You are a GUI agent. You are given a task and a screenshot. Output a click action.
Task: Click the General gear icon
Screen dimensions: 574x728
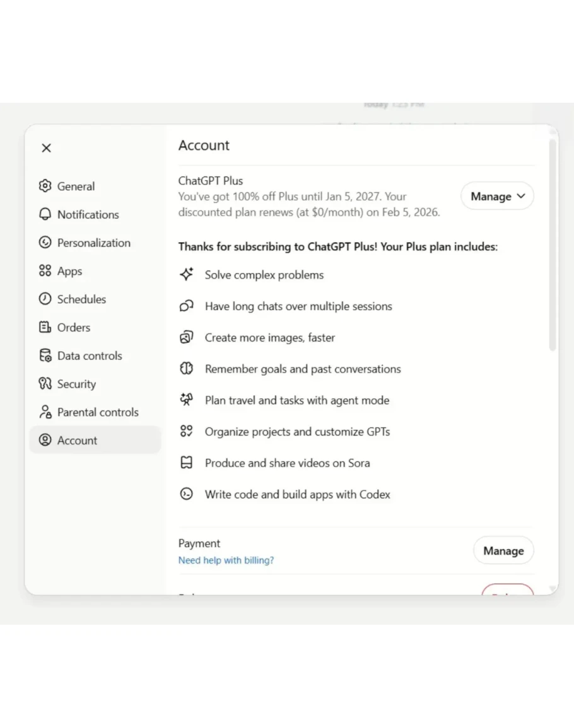click(45, 186)
